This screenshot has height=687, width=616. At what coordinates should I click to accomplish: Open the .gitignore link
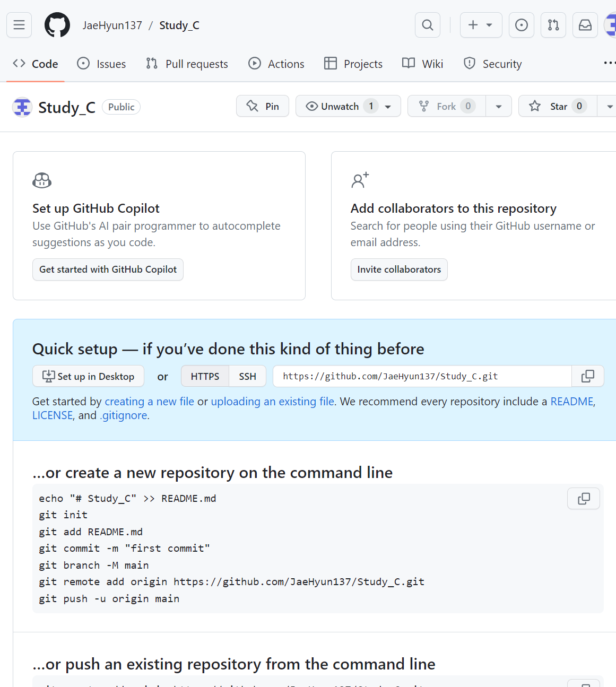tap(124, 415)
